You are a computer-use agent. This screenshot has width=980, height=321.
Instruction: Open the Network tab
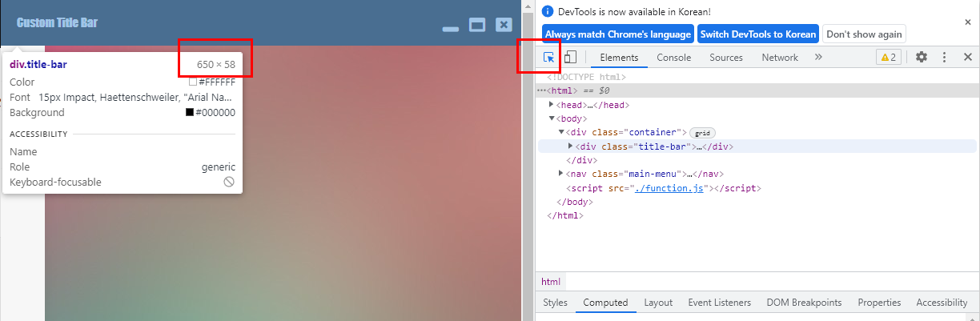tap(780, 58)
